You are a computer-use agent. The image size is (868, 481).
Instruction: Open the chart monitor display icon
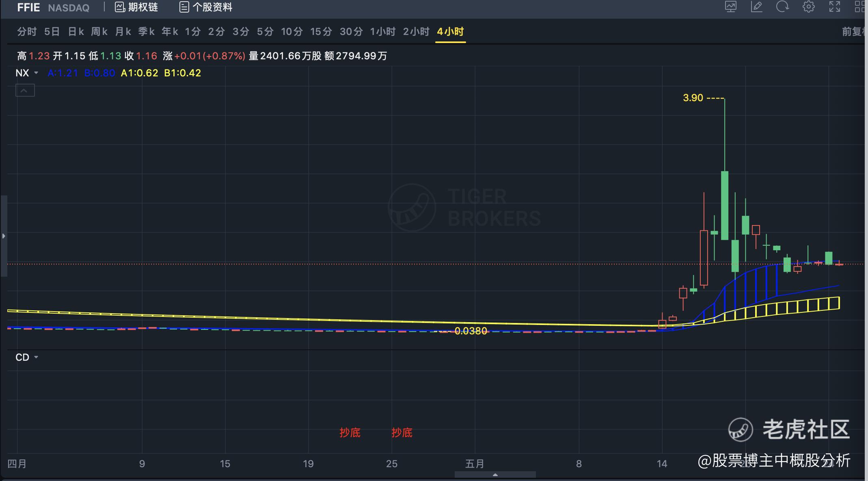pos(731,7)
